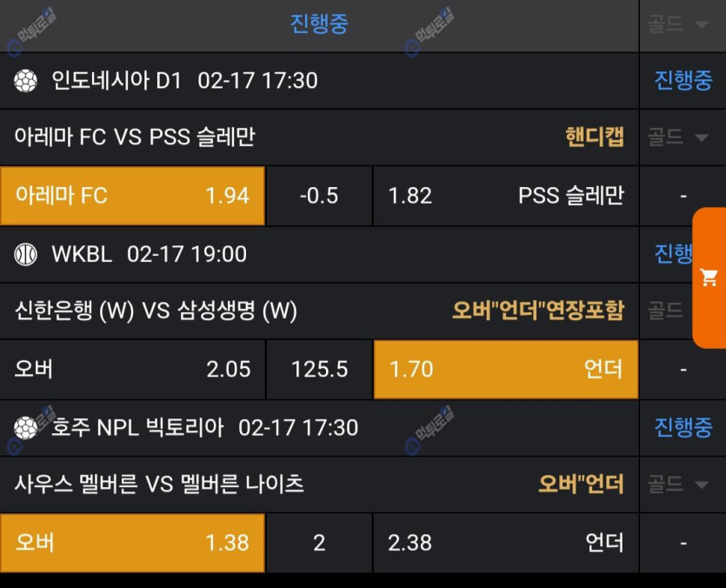726x588 pixels.
Task: Click 진행중 status link for 호주 NPL 빅토리아
Action: 683,427
